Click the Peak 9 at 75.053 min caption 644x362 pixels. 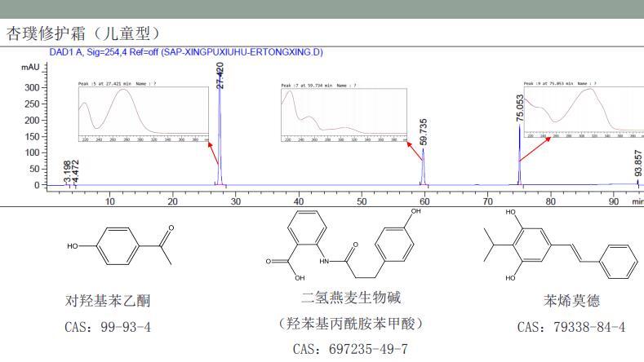[560, 83]
